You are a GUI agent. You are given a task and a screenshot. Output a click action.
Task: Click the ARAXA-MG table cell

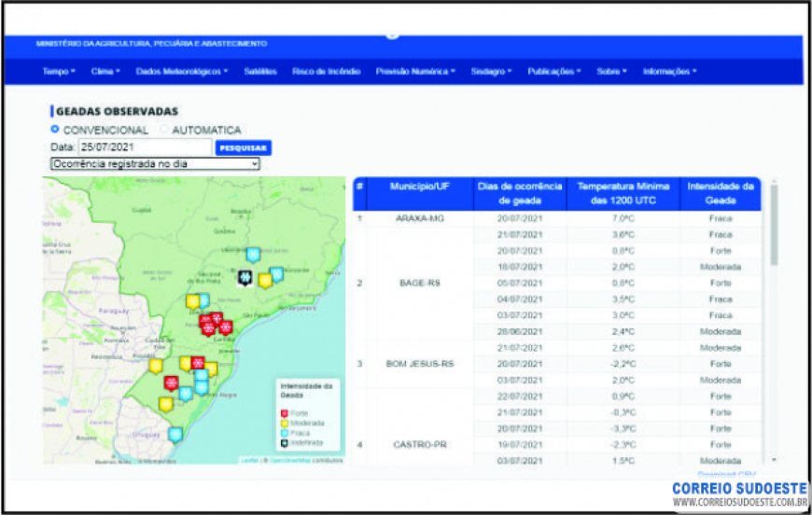(x=420, y=218)
